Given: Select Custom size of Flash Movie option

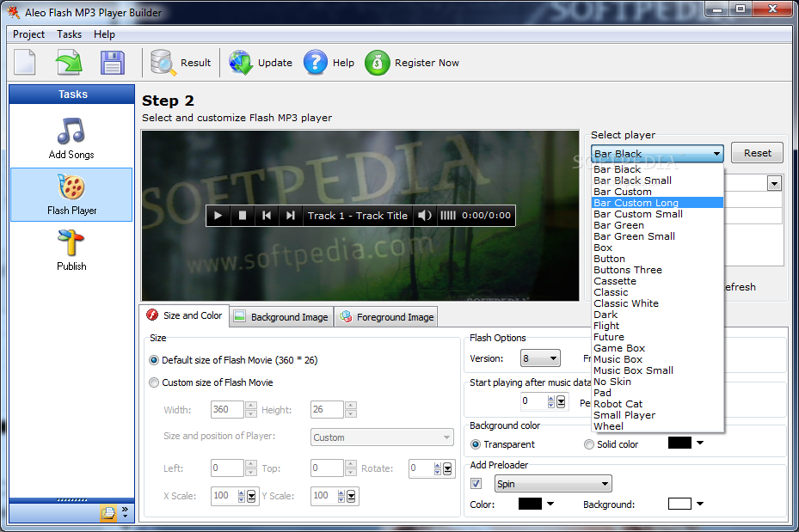Looking at the screenshot, I should coord(154,382).
